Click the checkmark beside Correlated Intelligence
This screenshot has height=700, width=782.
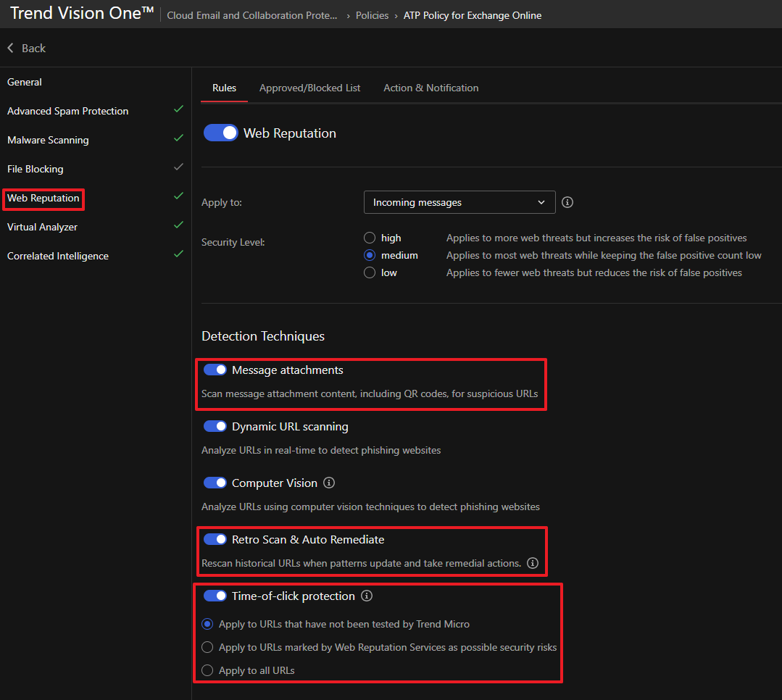coord(178,254)
